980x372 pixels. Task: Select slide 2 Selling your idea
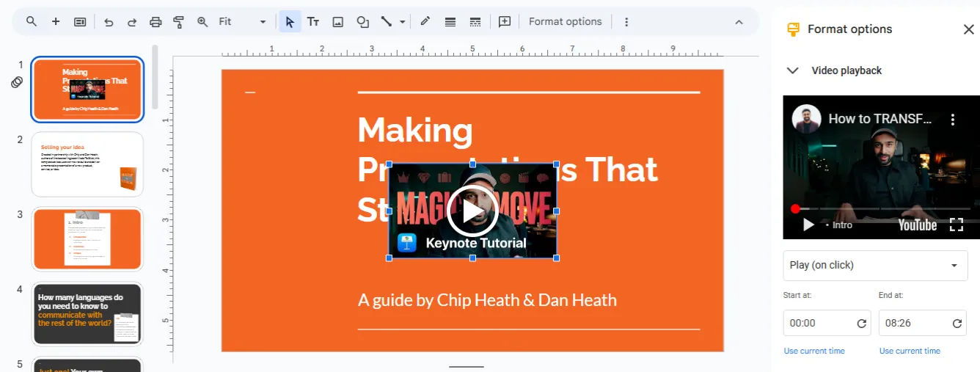click(87, 164)
